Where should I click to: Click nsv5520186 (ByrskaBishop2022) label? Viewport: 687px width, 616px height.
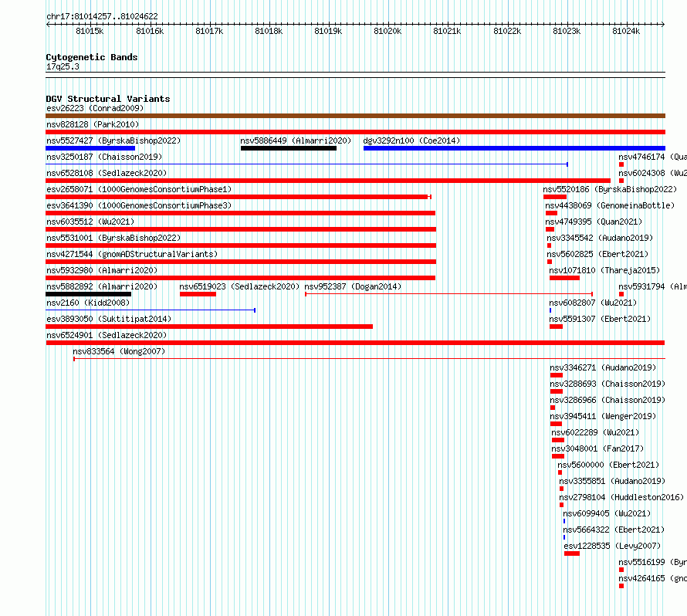(610, 189)
